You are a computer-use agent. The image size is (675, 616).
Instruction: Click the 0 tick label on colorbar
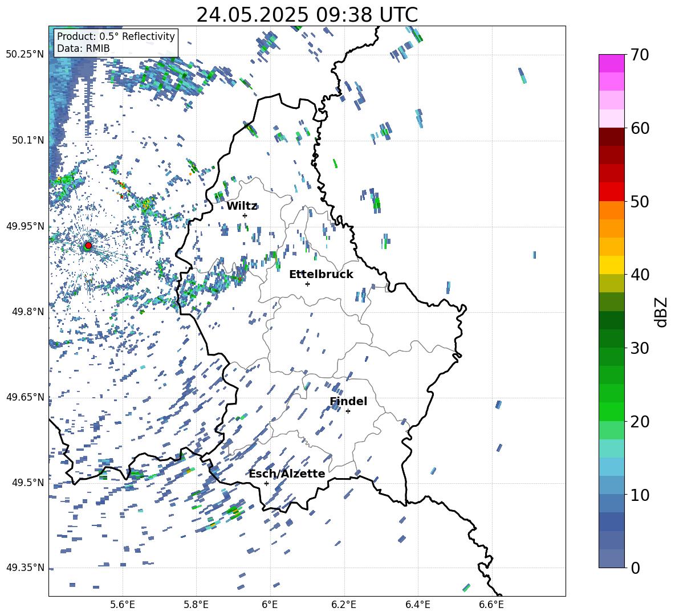tap(635, 568)
